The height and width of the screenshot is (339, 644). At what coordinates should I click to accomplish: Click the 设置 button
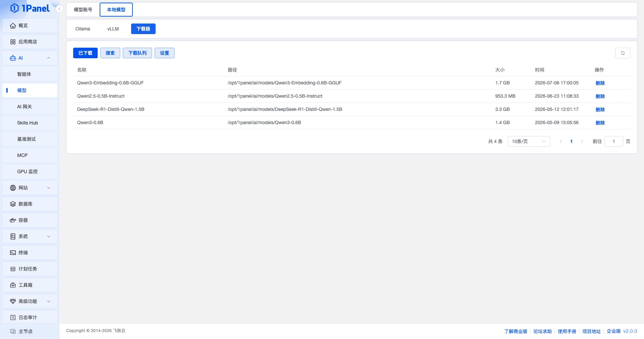(165, 53)
